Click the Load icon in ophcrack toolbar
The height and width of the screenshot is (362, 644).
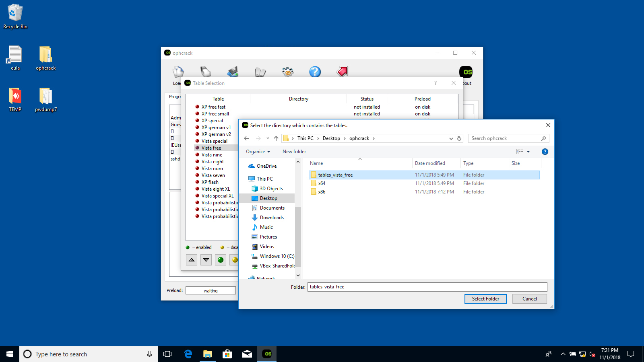[178, 72]
